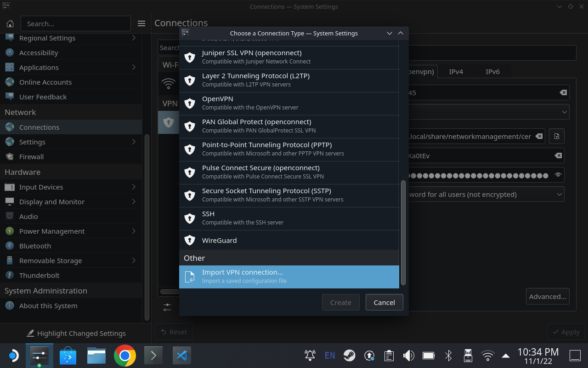Select Layer 2 Tunneling Protocol (L2TP)
588x368 pixels.
pos(289,80)
